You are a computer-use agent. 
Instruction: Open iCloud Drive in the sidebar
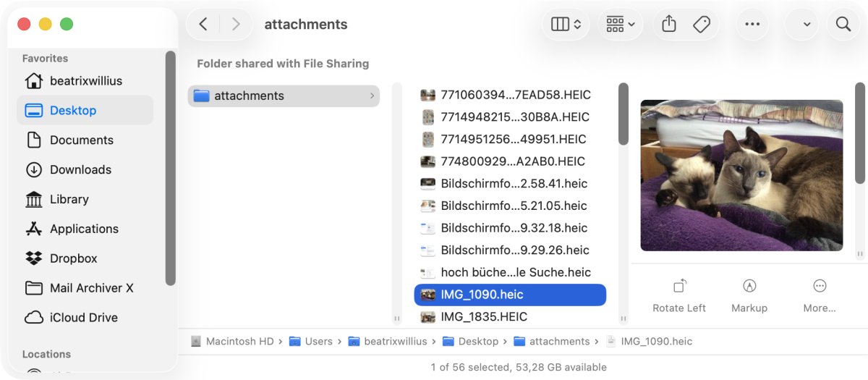tap(85, 317)
